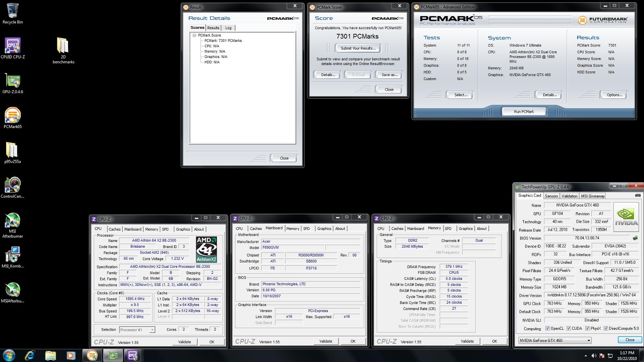The height and width of the screenshot is (362, 644).
Task: Open the About tab in the first CPU-Z window
Action: pos(199,229)
